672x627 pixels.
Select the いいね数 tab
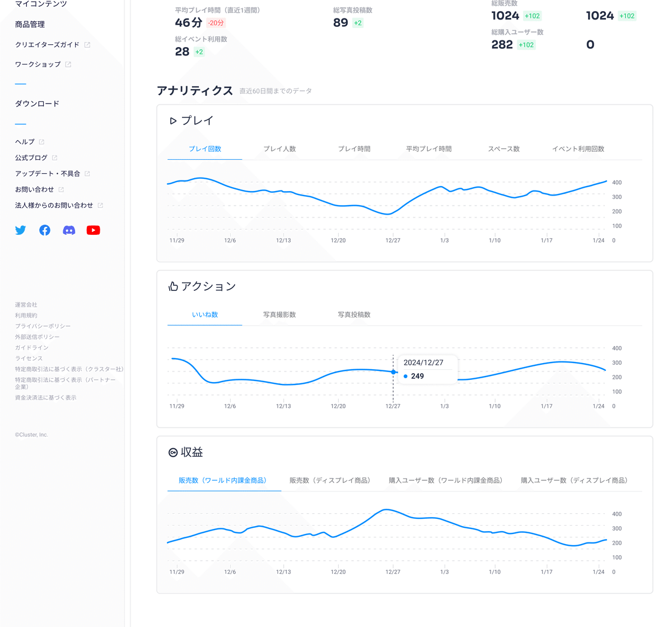(205, 315)
